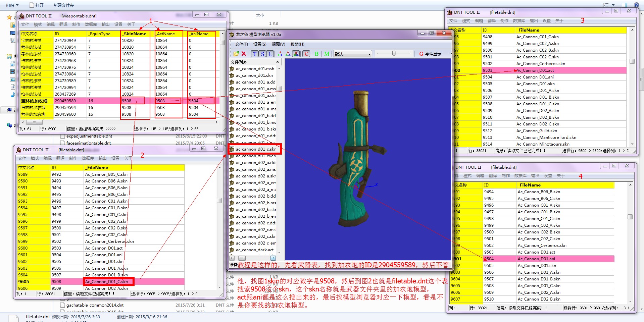
Task: Open 翻译 menu in weapontable window
Action: click(63, 24)
